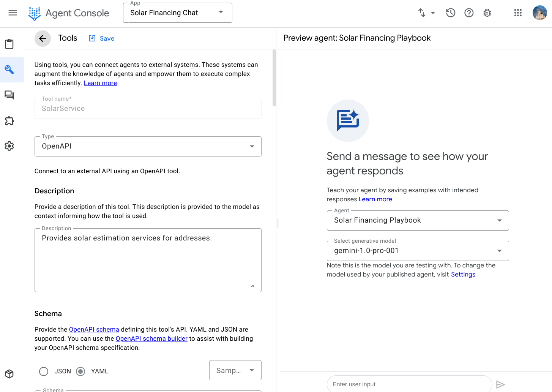Click the Tools panel vertical scrollbar
Screen dimensions: 552x392
coord(274,78)
